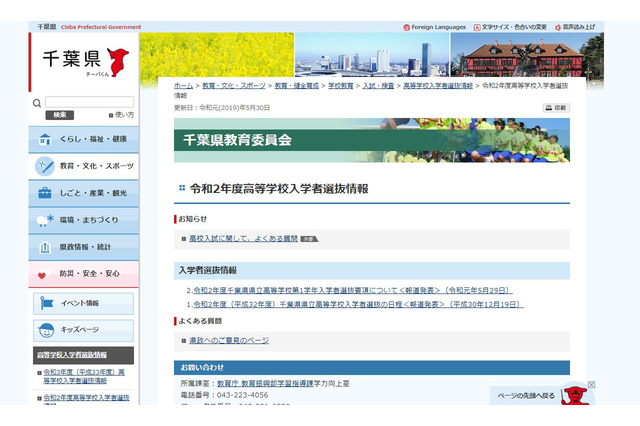The height and width of the screenshot is (426, 640).
Task: Open 県政へのご意見のページ link
Action: (x=229, y=340)
